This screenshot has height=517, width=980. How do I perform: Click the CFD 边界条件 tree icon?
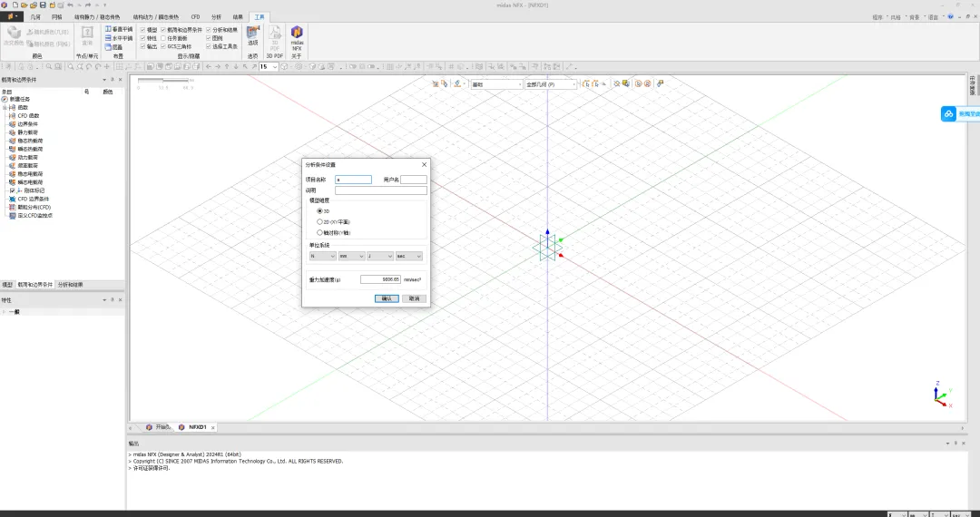pos(13,199)
